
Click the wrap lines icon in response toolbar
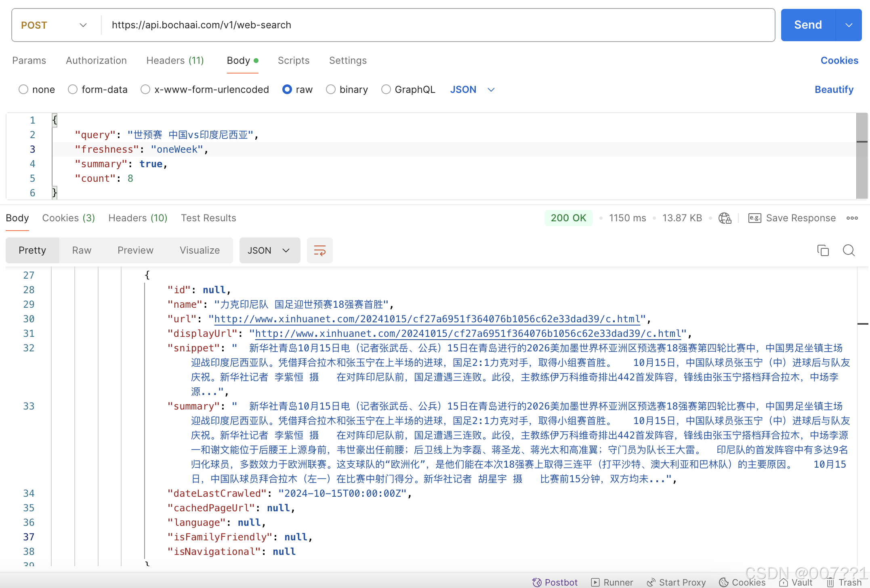(x=319, y=250)
